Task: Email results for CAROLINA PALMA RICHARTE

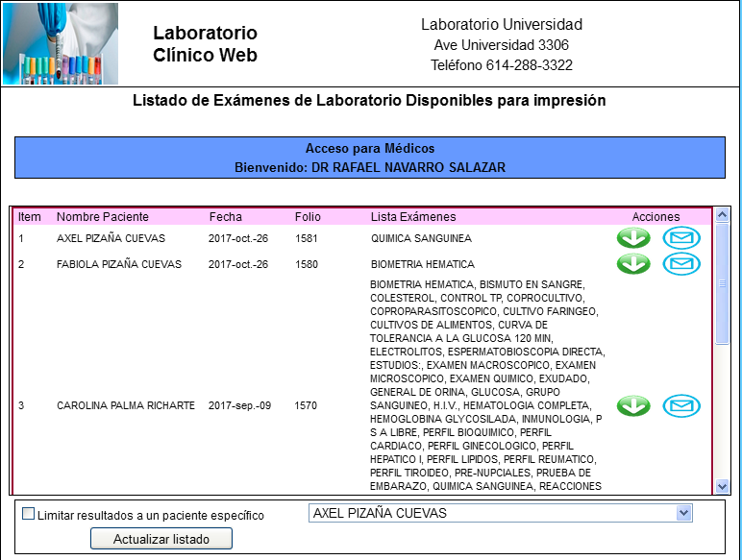Action: pyautogui.click(x=681, y=405)
